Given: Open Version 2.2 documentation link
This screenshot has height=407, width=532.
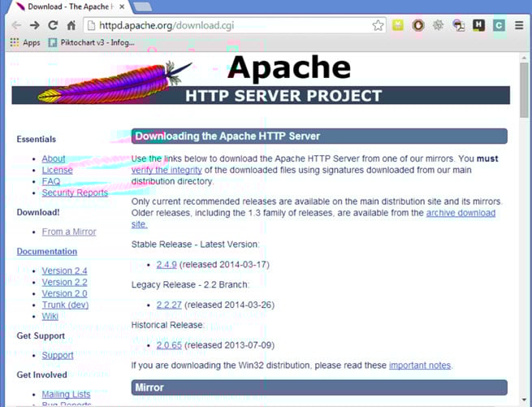Looking at the screenshot, I should 64,282.
